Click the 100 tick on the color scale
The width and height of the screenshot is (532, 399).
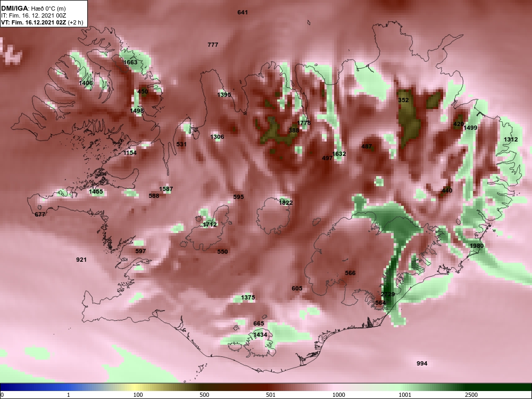click(138, 395)
